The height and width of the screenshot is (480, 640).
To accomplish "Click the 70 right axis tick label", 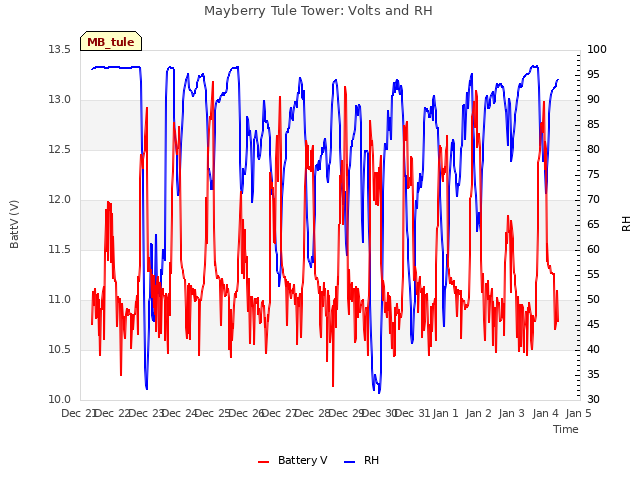I will point(593,200).
